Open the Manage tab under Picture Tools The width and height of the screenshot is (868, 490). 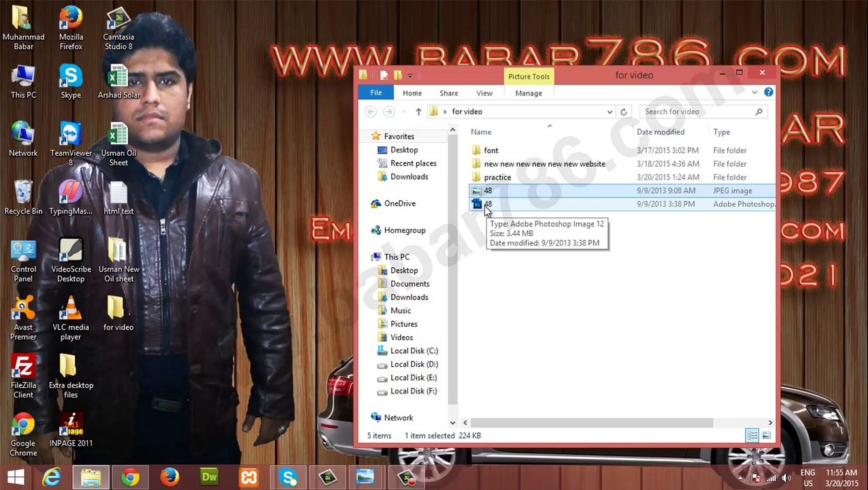529,93
